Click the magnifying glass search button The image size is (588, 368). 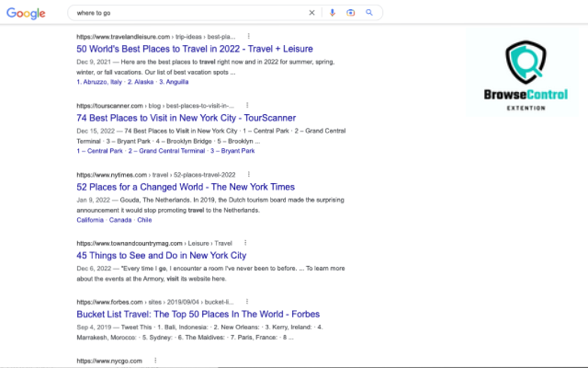[x=369, y=13]
